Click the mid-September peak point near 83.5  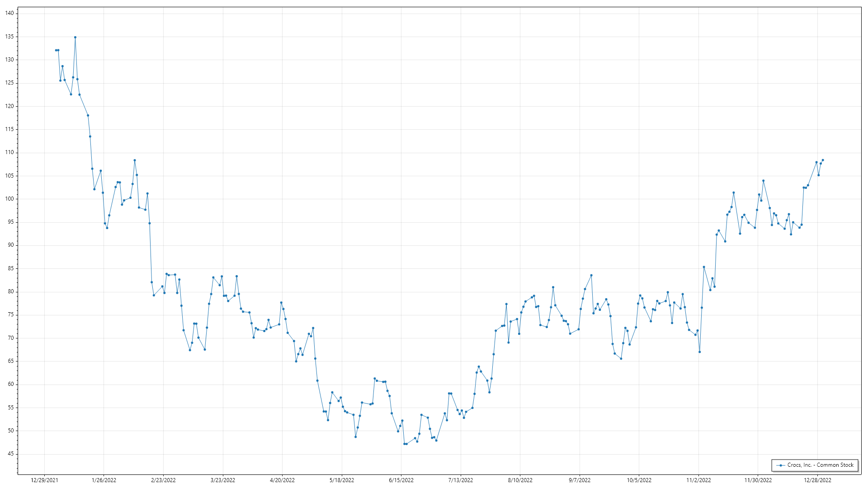(591, 275)
